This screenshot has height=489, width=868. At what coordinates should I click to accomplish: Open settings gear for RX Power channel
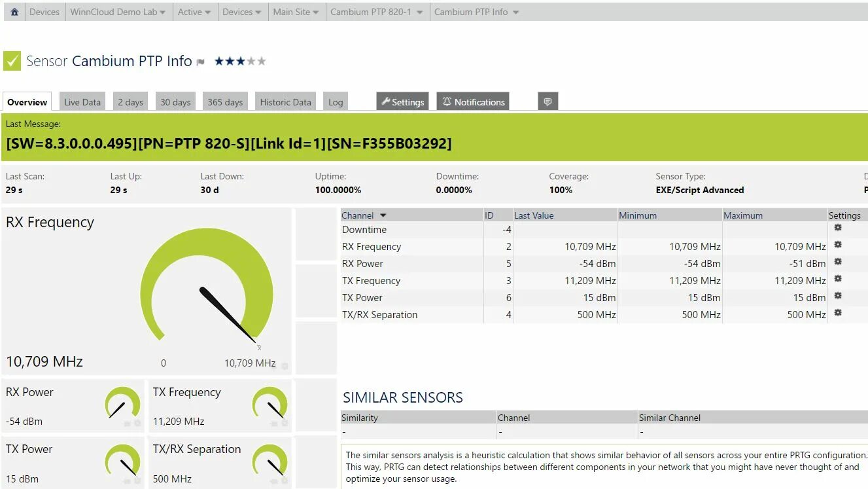tap(838, 262)
